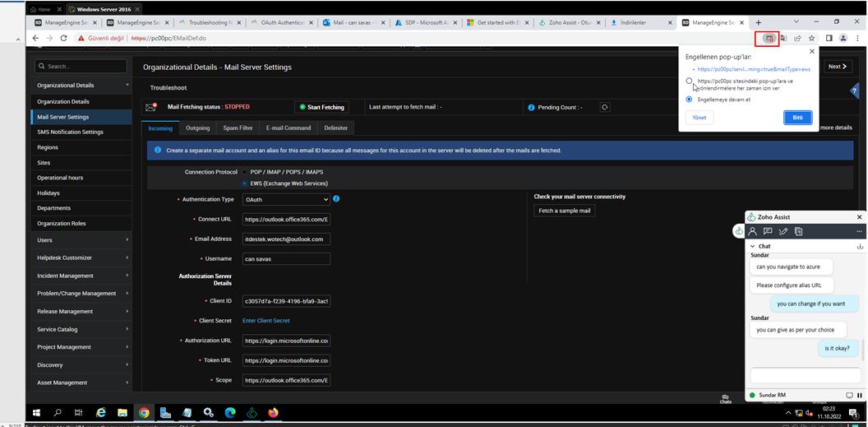Open the Asset Management sidebar section
This screenshot has width=868, height=427.
pos(81,382)
